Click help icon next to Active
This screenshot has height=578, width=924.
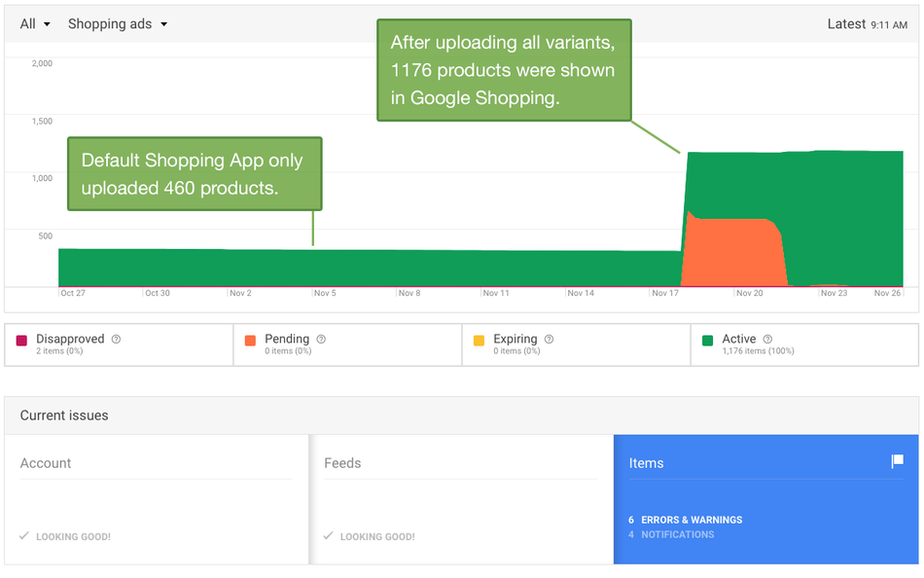click(767, 340)
